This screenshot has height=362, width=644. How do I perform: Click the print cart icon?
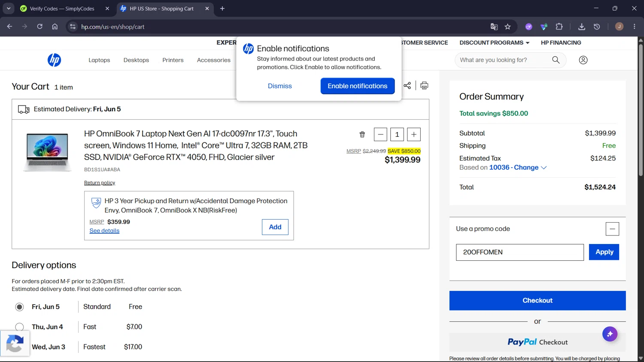click(424, 85)
